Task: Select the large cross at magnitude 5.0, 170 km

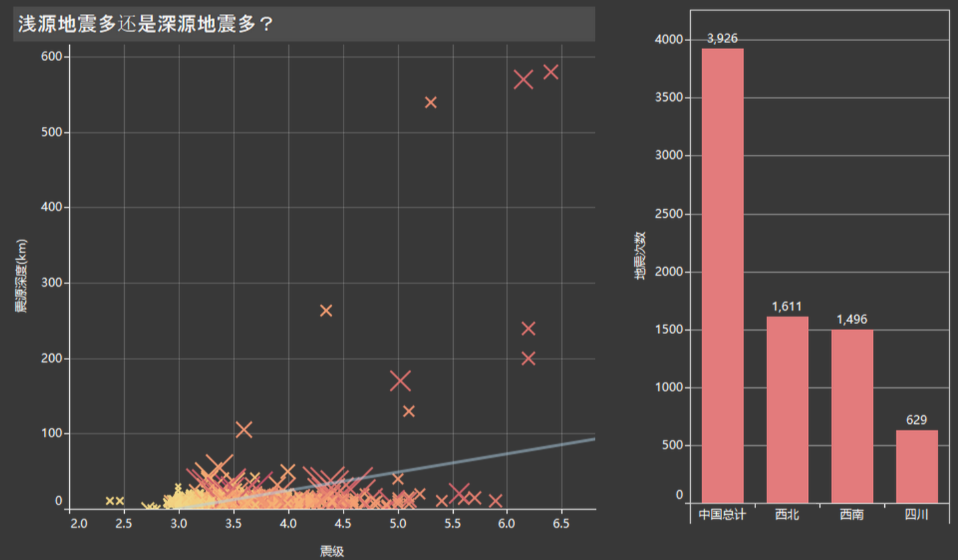Action: tap(400, 381)
